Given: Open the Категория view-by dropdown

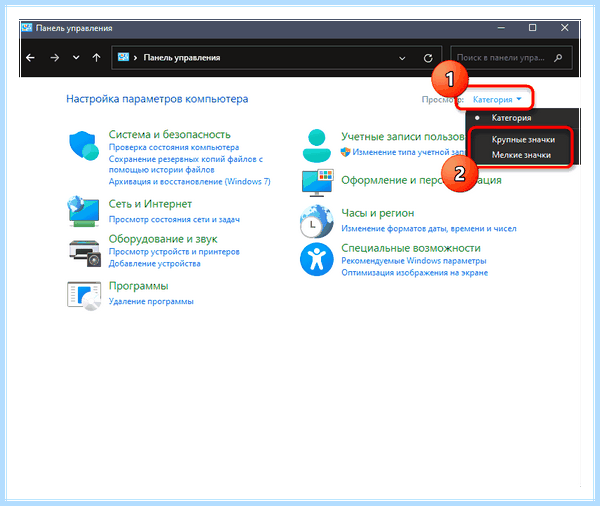Looking at the screenshot, I should (x=497, y=100).
